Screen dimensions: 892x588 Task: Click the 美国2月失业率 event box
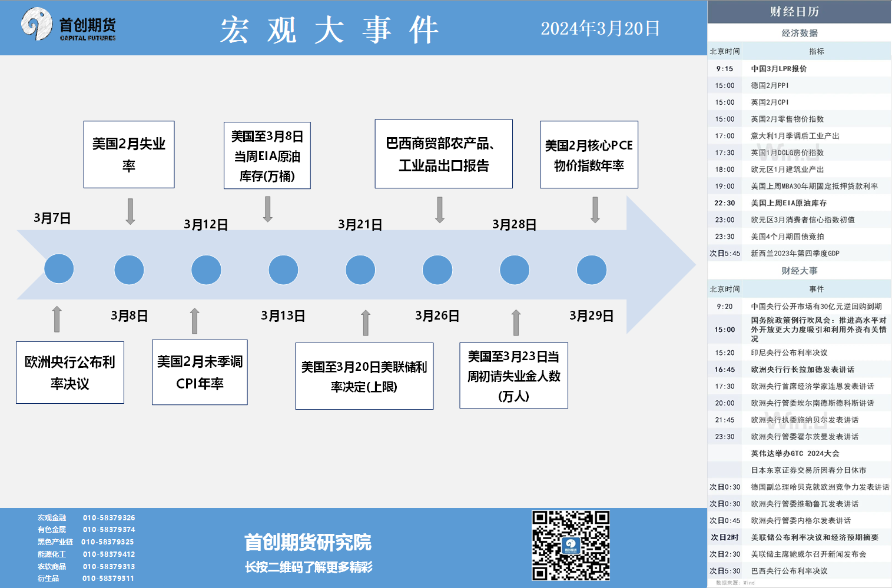click(x=129, y=154)
